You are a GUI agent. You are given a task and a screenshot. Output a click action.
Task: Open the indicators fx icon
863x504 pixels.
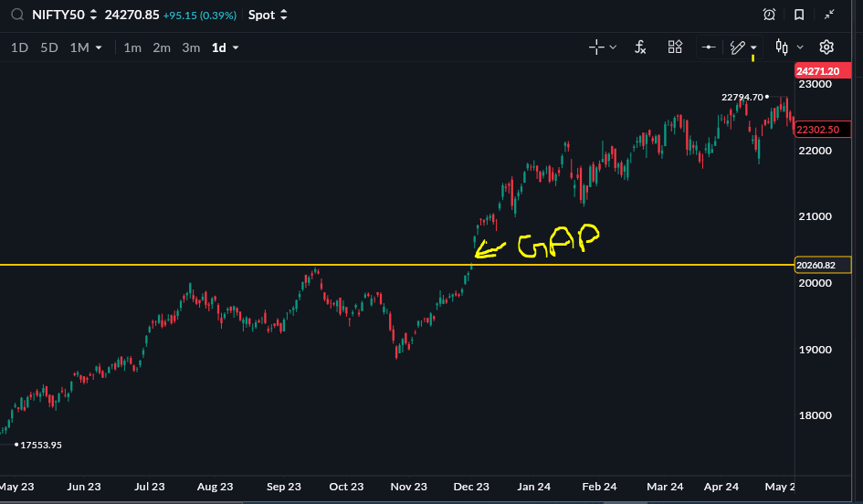[640, 47]
